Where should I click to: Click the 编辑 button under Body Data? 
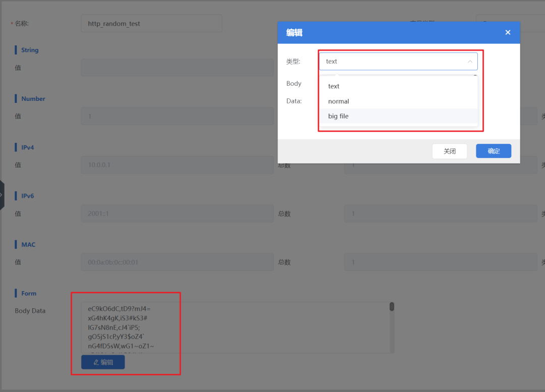[x=103, y=362]
